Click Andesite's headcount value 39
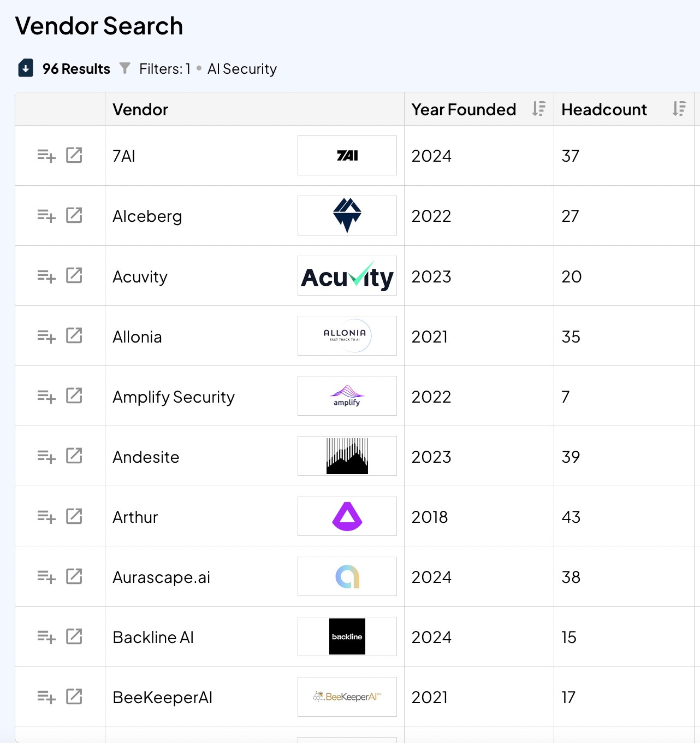Image resolution: width=700 pixels, height=743 pixels. pos(571,457)
